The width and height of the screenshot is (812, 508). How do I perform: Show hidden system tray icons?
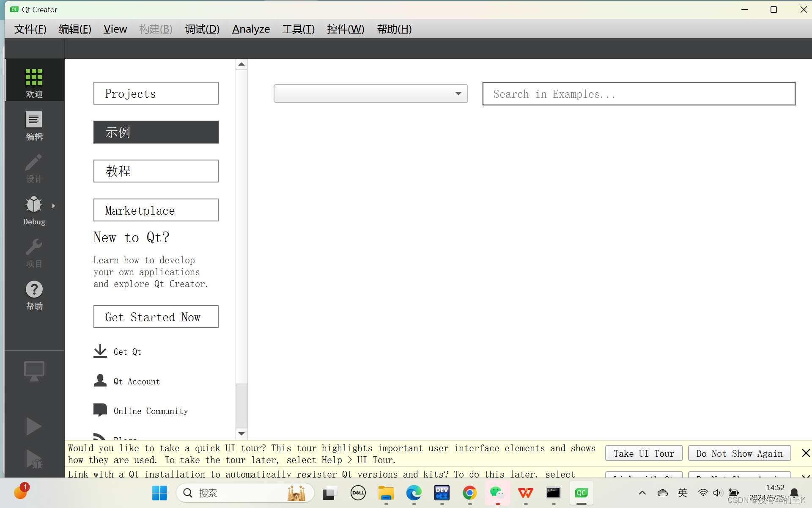642,493
